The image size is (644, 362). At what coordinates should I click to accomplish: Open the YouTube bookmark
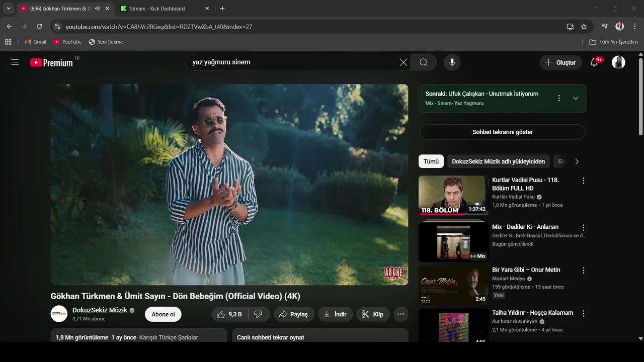67,42
